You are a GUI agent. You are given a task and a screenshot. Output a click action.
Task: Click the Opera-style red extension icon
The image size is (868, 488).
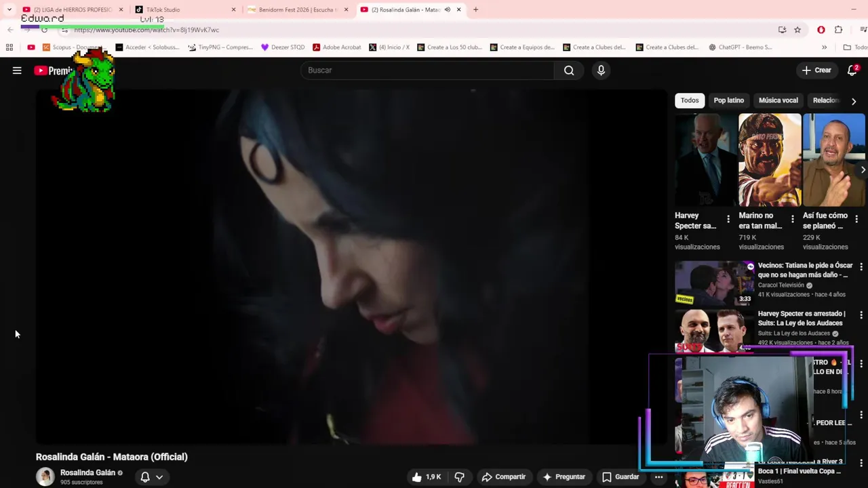[821, 30]
